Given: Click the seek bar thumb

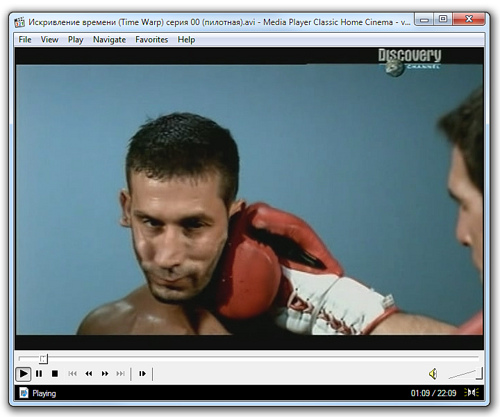Looking at the screenshot, I should pos(43,359).
